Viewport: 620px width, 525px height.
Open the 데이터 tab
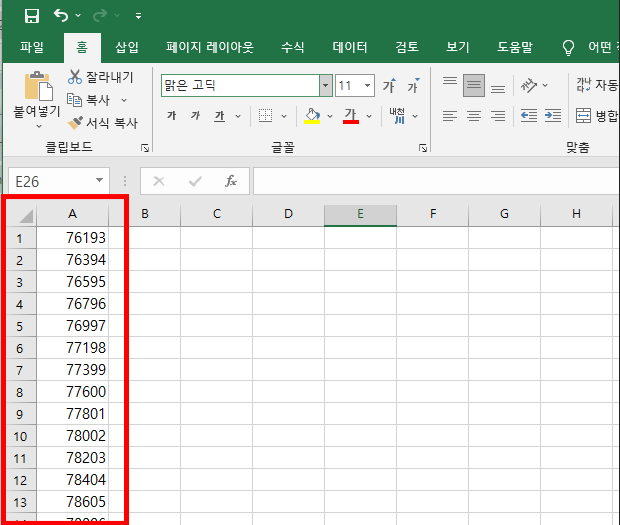(350, 47)
